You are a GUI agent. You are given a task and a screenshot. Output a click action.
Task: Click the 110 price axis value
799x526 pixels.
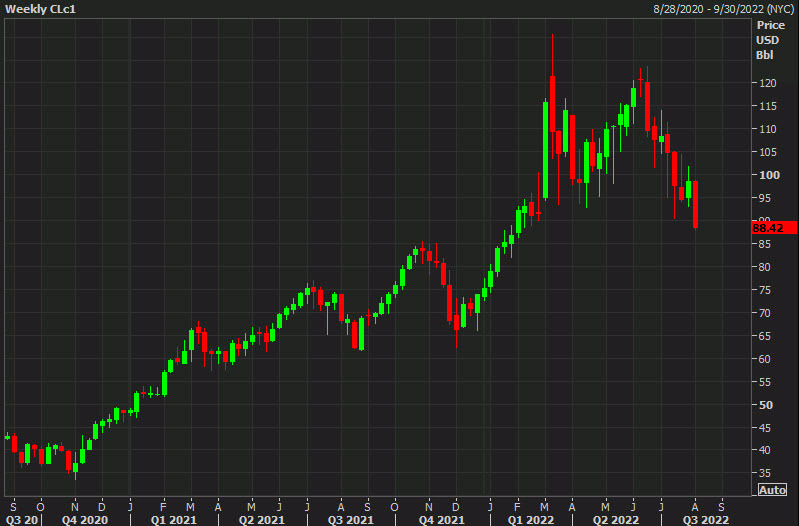click(x=767, y=129)
